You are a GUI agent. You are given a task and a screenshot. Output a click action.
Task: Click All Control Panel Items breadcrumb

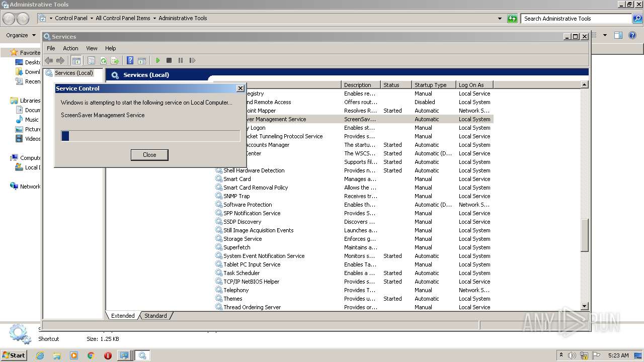(x=123, y=18)
